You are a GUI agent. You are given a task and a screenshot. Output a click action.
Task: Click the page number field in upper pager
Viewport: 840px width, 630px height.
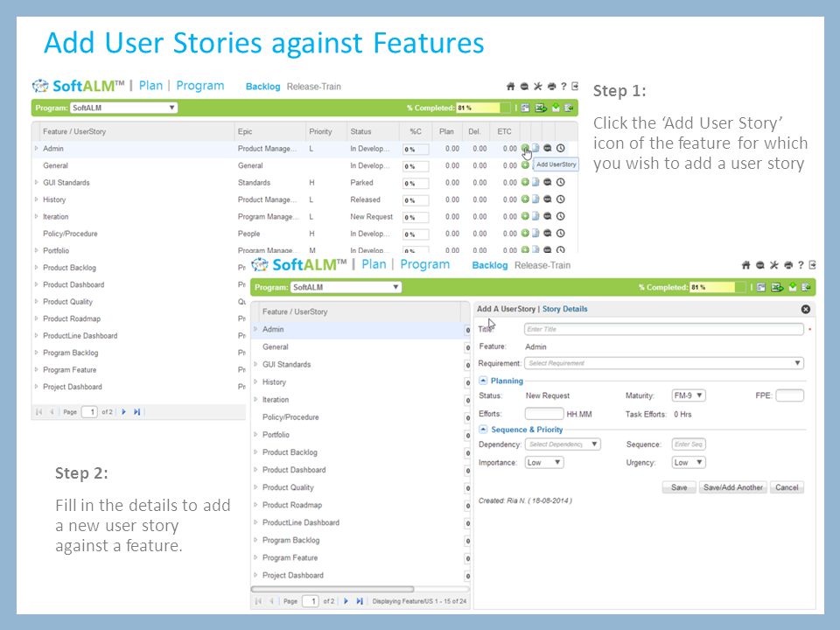pyautogui.click(x=89, y=412)
